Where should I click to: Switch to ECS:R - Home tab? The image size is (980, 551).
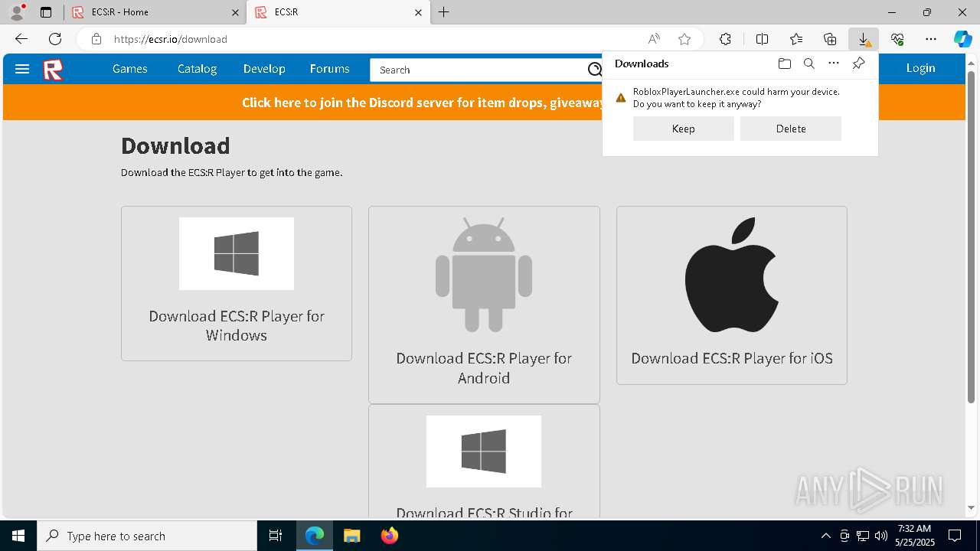[155, 12]
